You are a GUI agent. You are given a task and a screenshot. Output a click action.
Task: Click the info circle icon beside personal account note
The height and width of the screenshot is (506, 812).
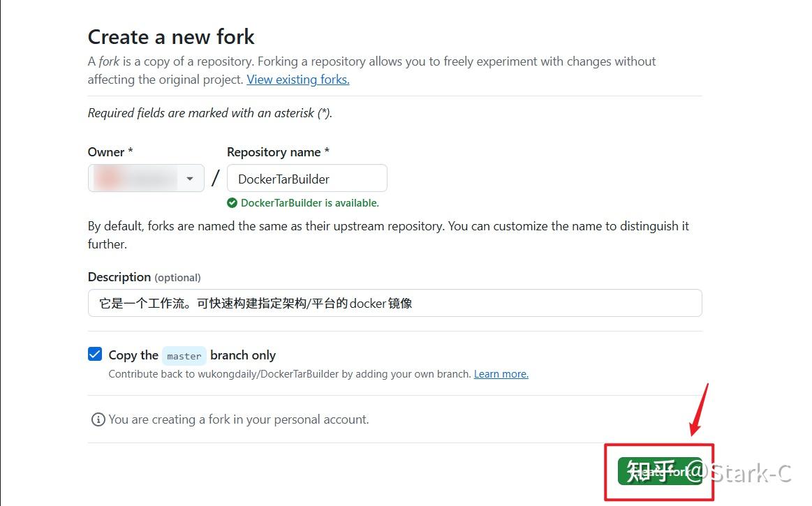[97, 419]
